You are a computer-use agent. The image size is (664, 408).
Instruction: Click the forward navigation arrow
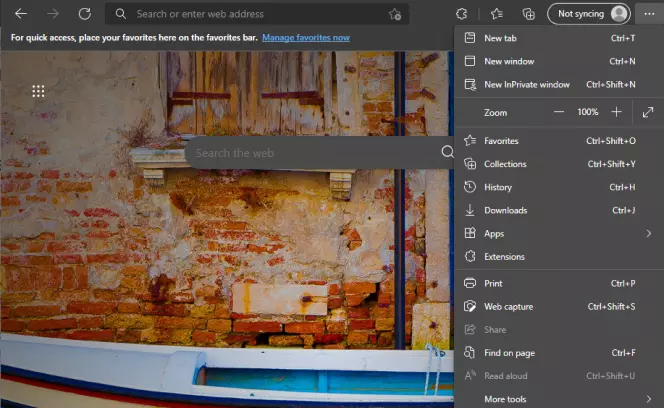pyautogui.click(x=53, y=14)
